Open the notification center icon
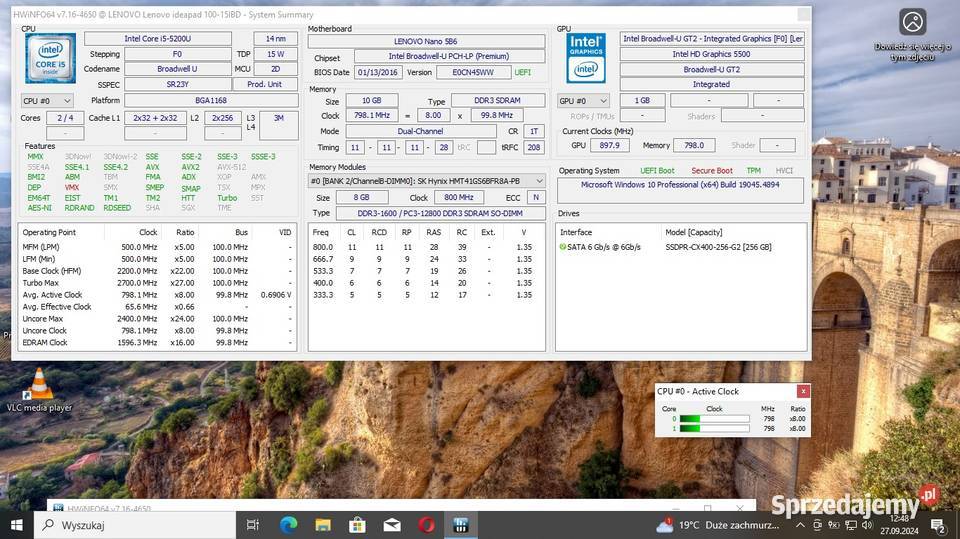 (x=937, y=525)
